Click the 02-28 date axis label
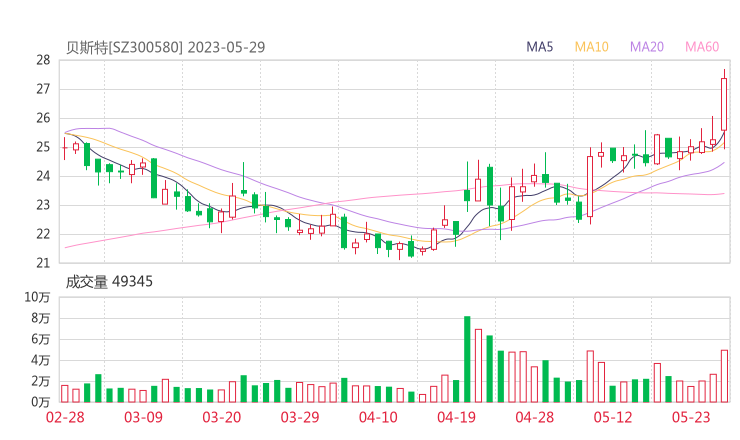 [65, 417]
